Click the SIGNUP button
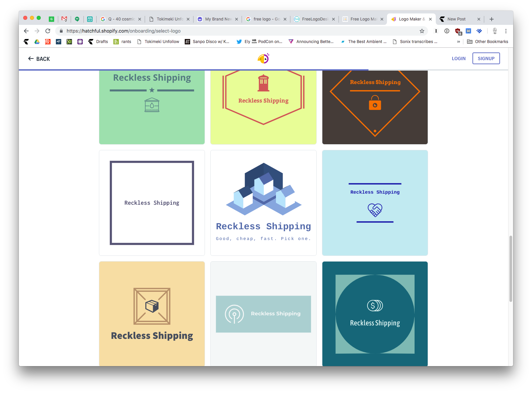This screenshot has height=393, width=532. point(486,58)
